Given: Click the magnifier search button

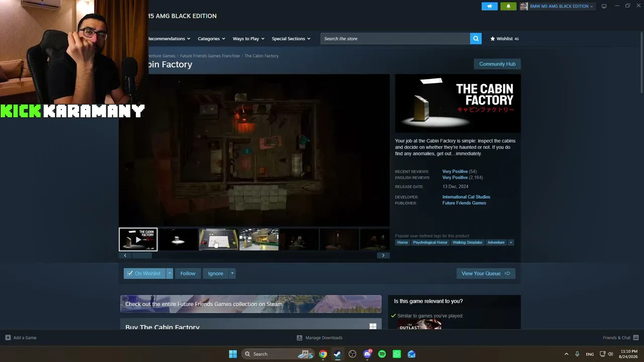Looking at the screenshot, I should (475, 39).
